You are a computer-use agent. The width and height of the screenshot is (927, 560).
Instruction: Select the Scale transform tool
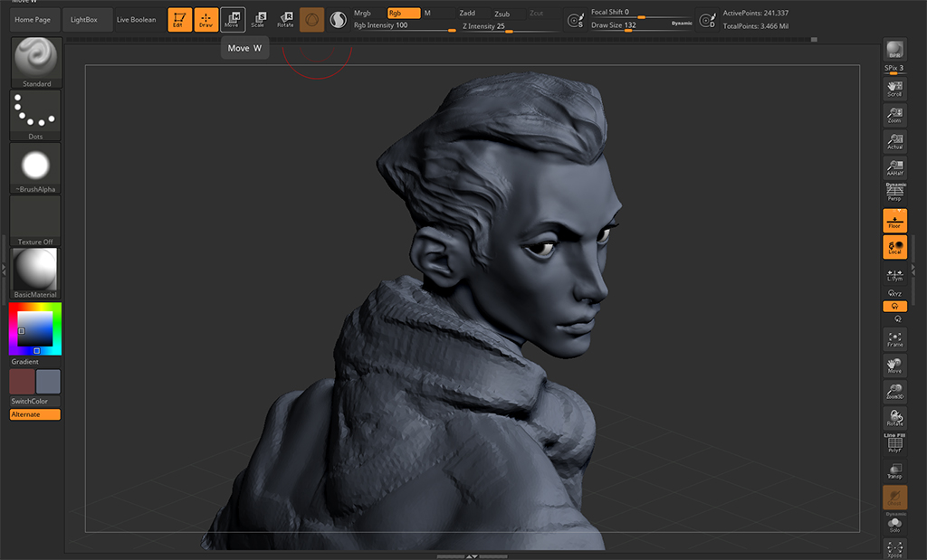pyautogui.click(x=258, y=20)
